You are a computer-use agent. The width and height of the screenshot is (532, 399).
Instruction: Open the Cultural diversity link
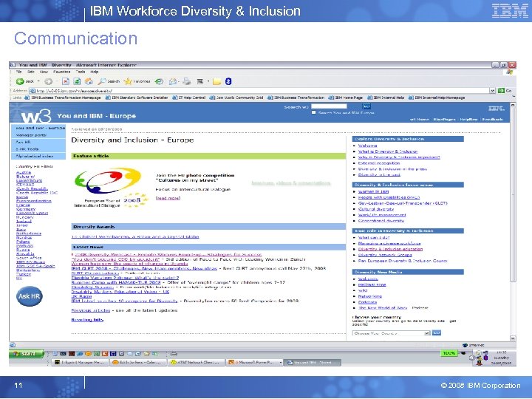point(376,209)
